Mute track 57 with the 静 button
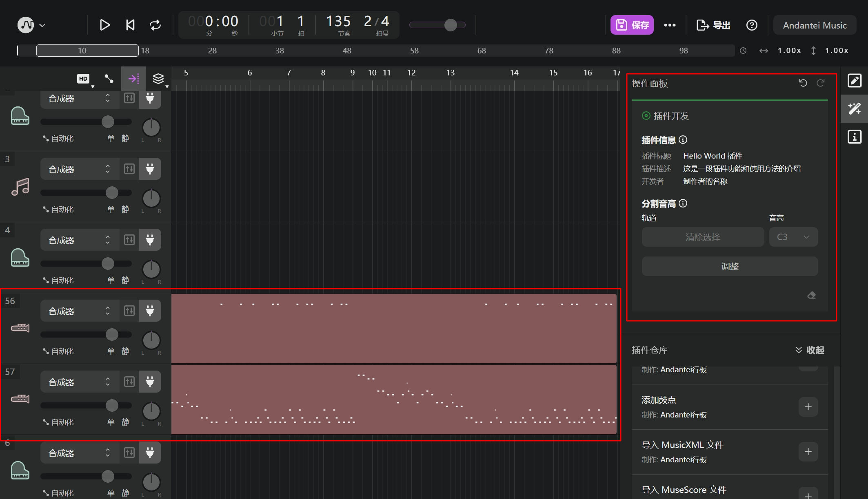This screenshot has height=499, width=868. pyautogui.click(x=125, y=422)
